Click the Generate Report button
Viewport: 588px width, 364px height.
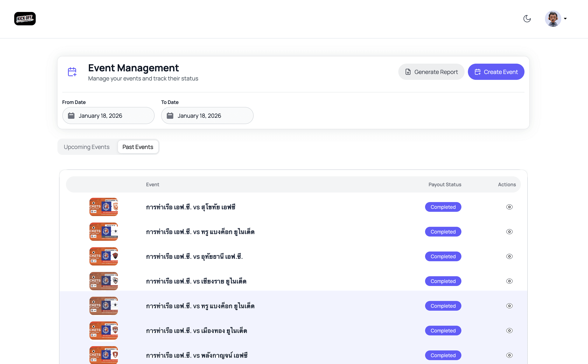(x=431, y=72)
